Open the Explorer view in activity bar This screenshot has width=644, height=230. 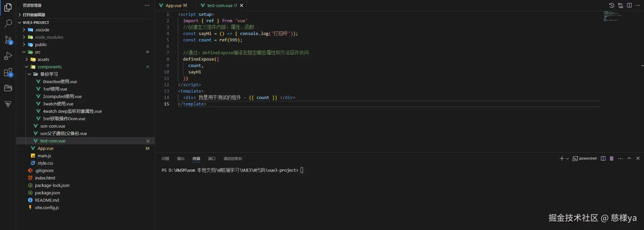tap(8, 7)
